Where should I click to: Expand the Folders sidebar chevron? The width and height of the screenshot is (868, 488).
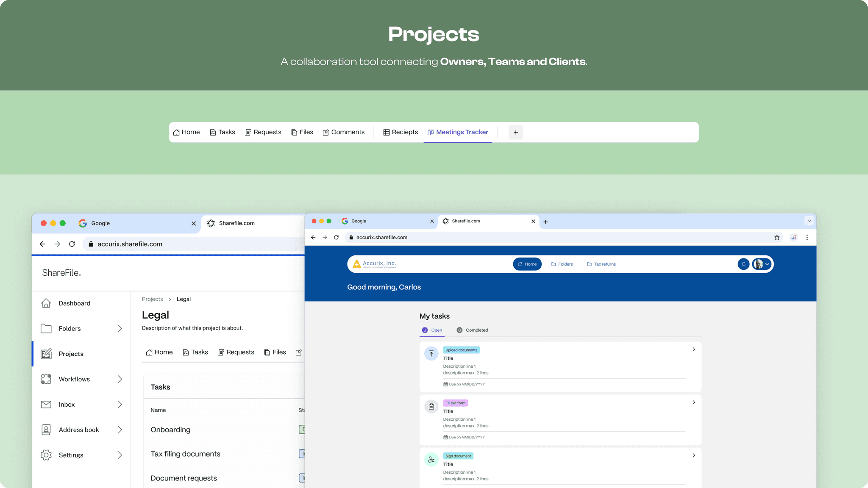120,329
